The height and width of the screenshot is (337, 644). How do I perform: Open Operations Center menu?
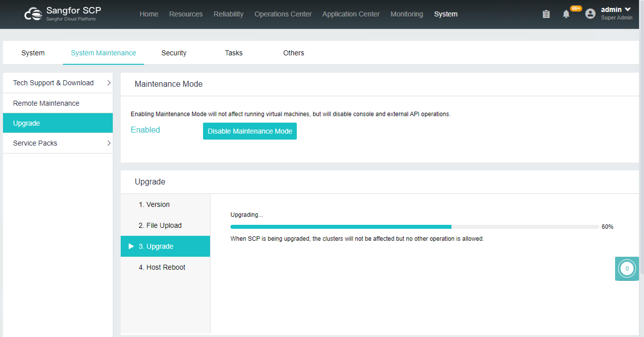click(283, 14)
